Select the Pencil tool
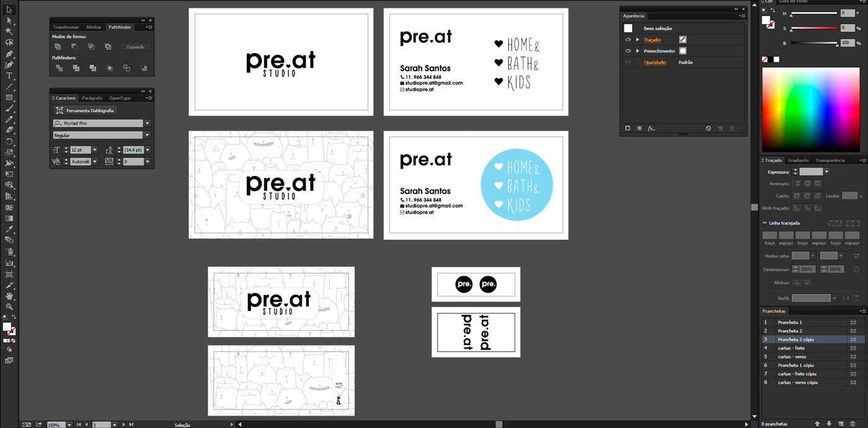 [9, 120]
